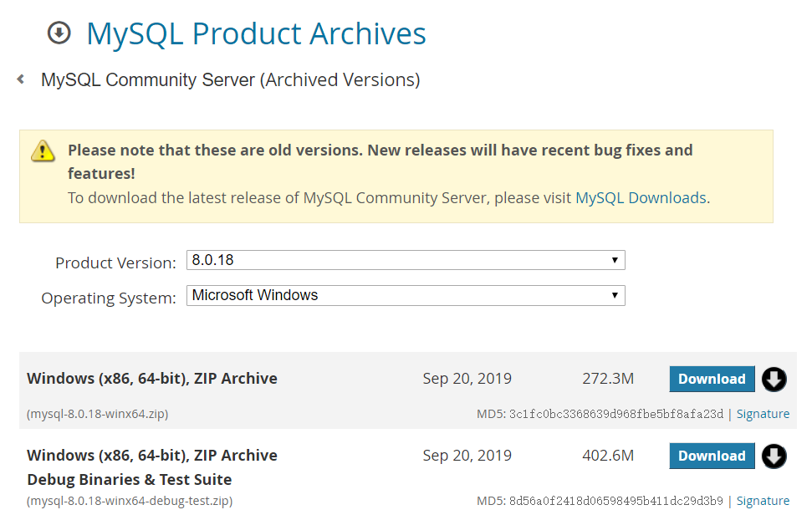This screenshot has width=812, height=515.
Task: Open the Product Version dropdown
Action: click(406, 260)
